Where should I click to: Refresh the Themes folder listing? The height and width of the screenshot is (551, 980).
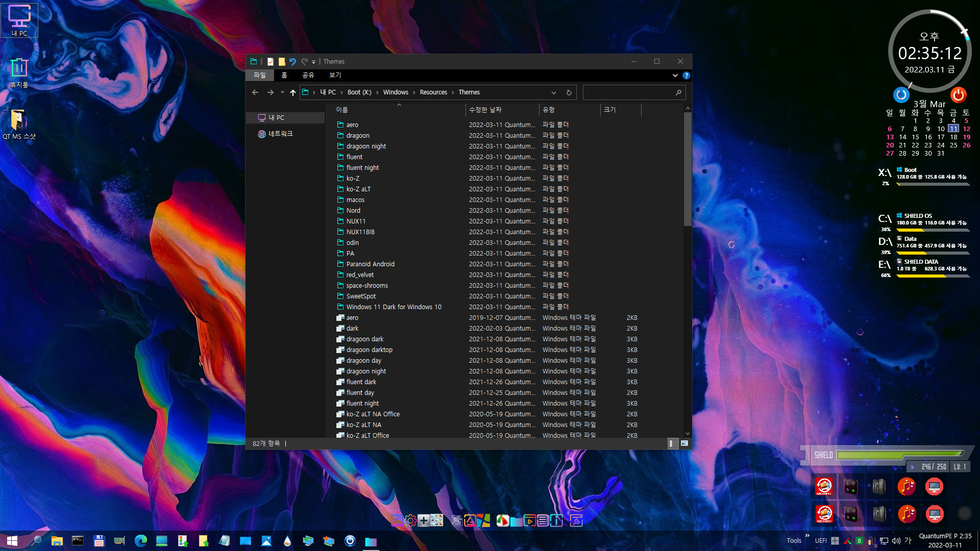[x=569, y=92]
